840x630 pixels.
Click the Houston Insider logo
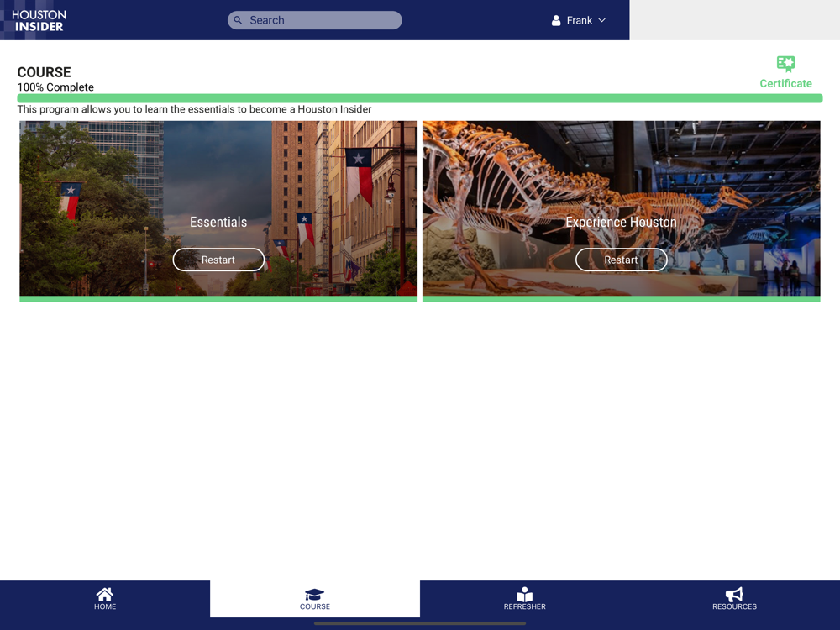39,20
